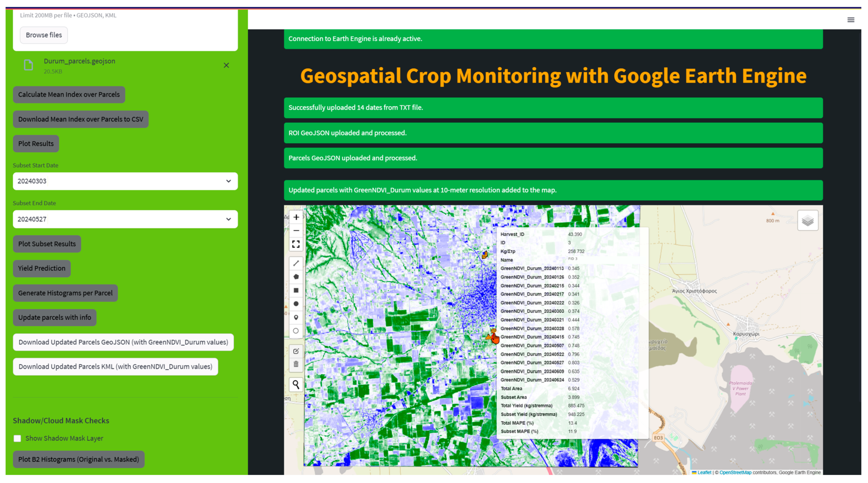This screenshot has height=483, width=868.
Task: Click Plot Subset Results button
Action: [47, 244]
